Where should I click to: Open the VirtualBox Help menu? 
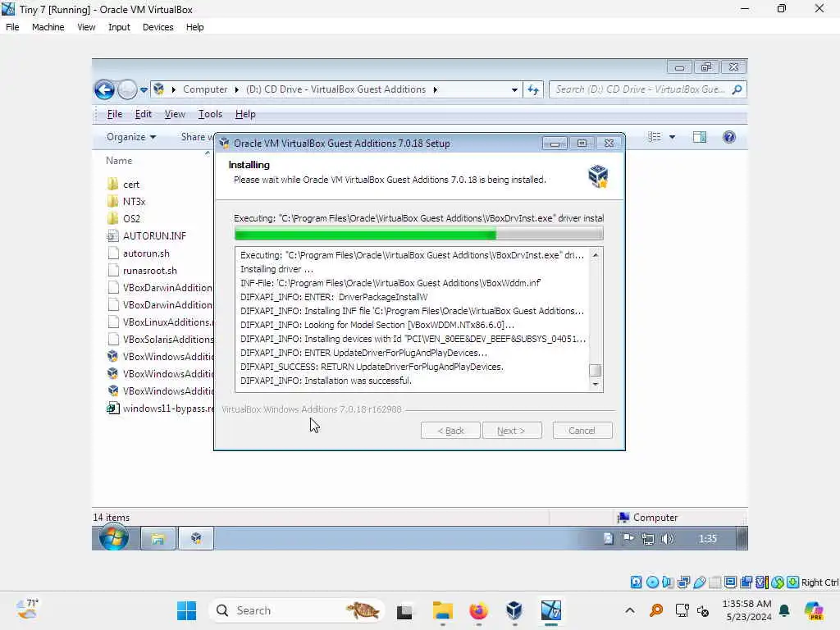point(195,27)
